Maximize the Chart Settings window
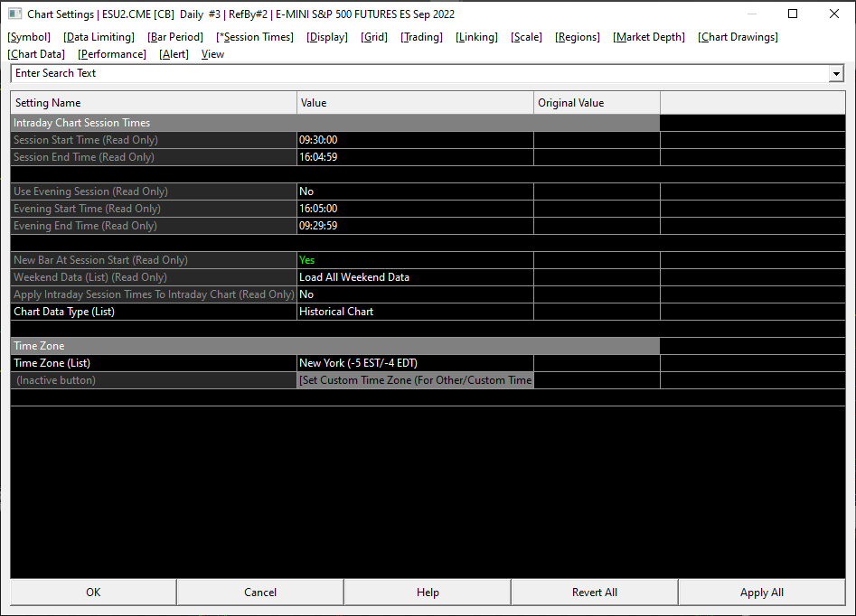The height and width of the screenshot is (616, 856). point(793,14)
